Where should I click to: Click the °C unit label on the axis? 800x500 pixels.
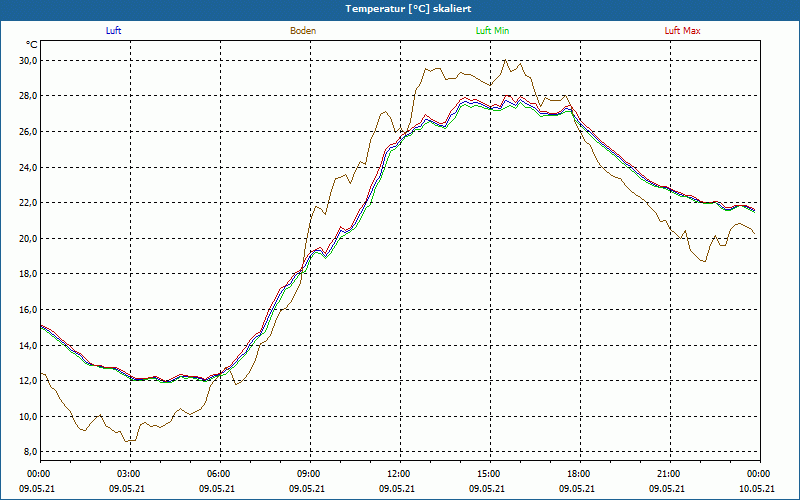click(32, 45)
